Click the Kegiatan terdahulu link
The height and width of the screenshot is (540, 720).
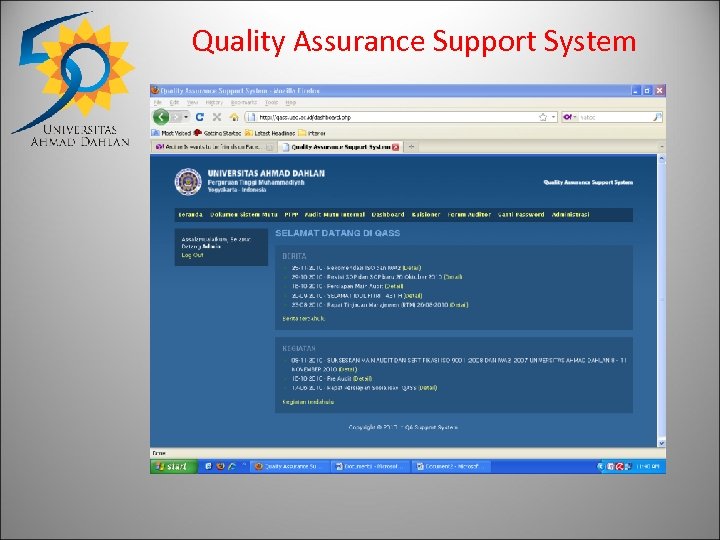(308, 402)
